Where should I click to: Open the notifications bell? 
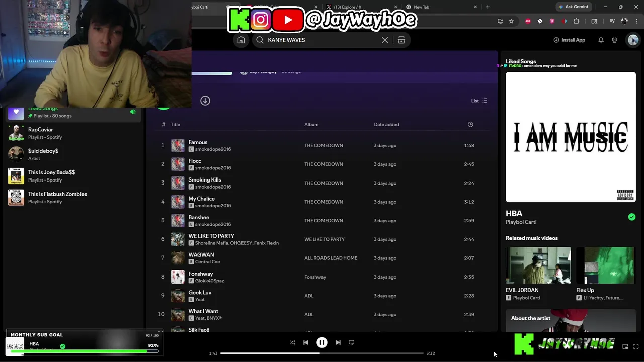point(601,40)
